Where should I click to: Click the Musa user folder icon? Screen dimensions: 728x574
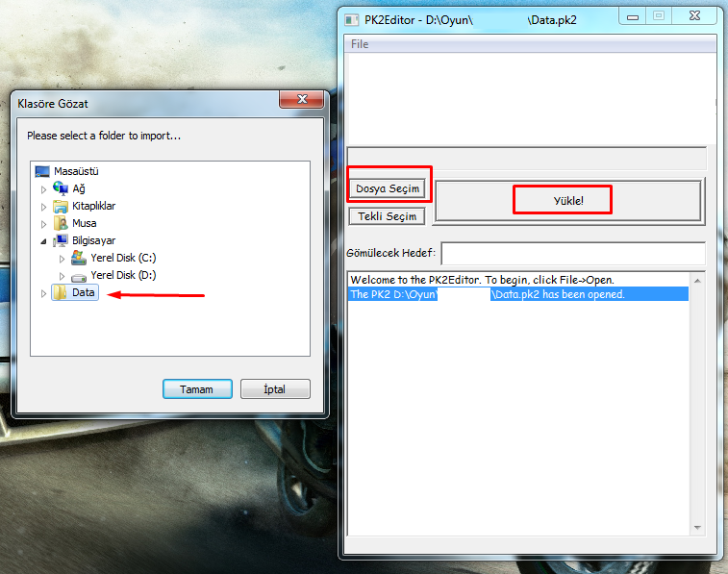click(61, 223)
